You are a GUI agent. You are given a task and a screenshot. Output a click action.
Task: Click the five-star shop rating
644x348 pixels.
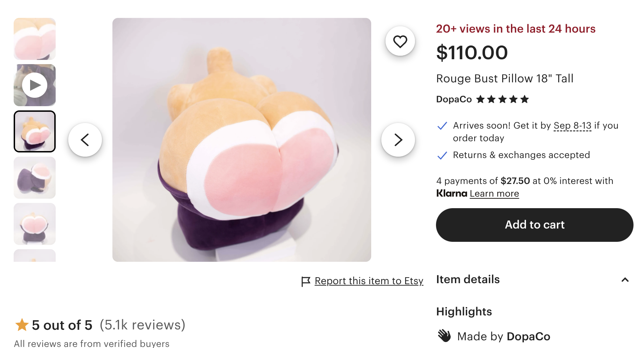[x=502, y=99]
